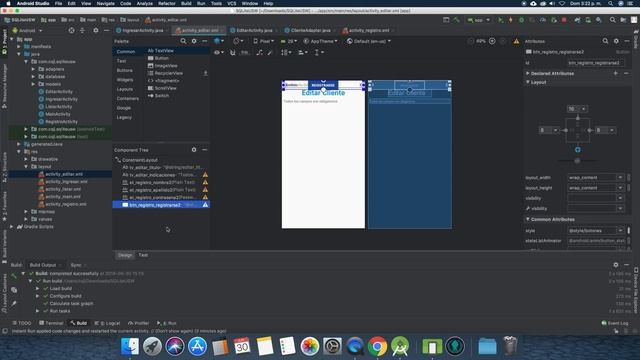Expand Declared Attributes section

click(528, 73)
